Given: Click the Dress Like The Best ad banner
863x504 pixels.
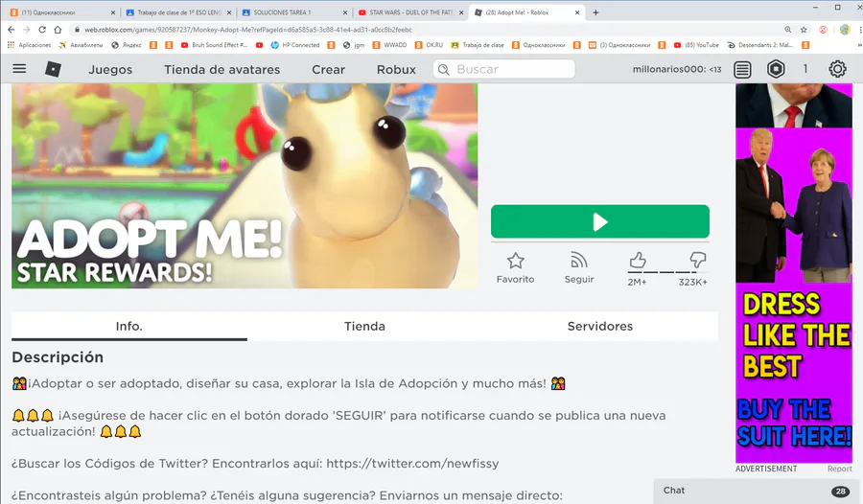Looking at the screenshot, I should point(794,273).
